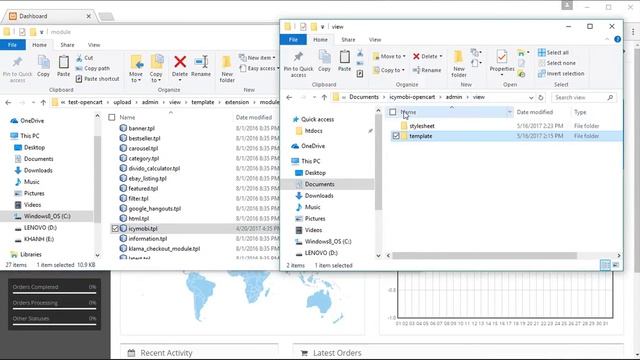Click Rename in view window ribbon
Viewport: 640px width, 360px height.
click(x=427, y=70)
